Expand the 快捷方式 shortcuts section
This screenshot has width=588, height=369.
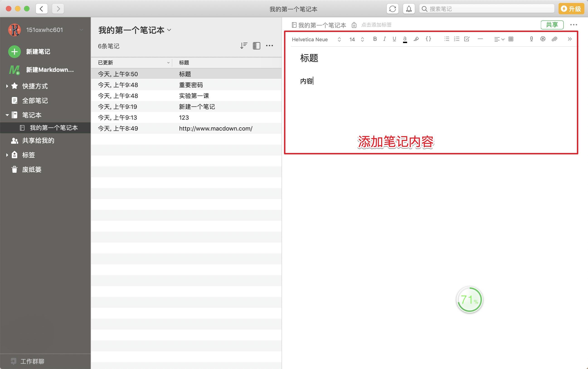click(7, 86)
